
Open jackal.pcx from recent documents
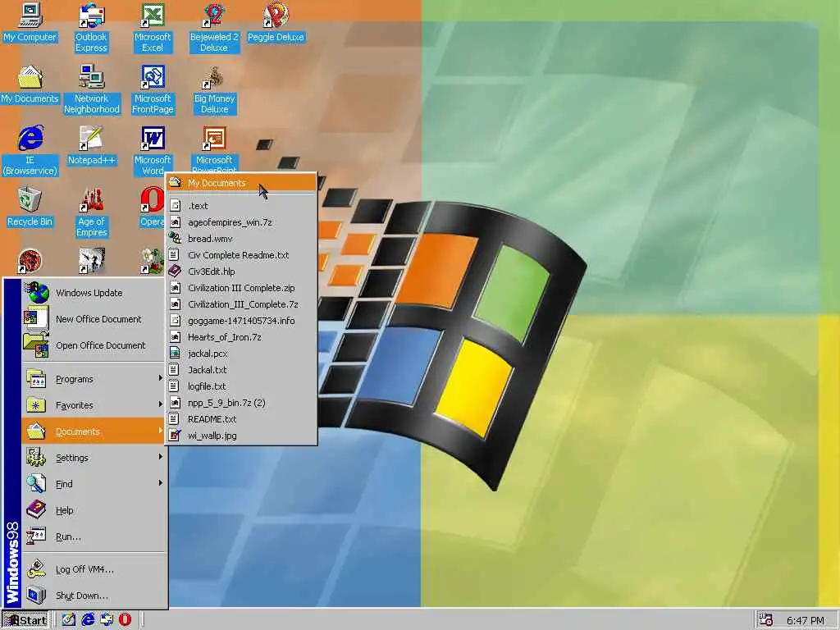(x=241, y=354)
